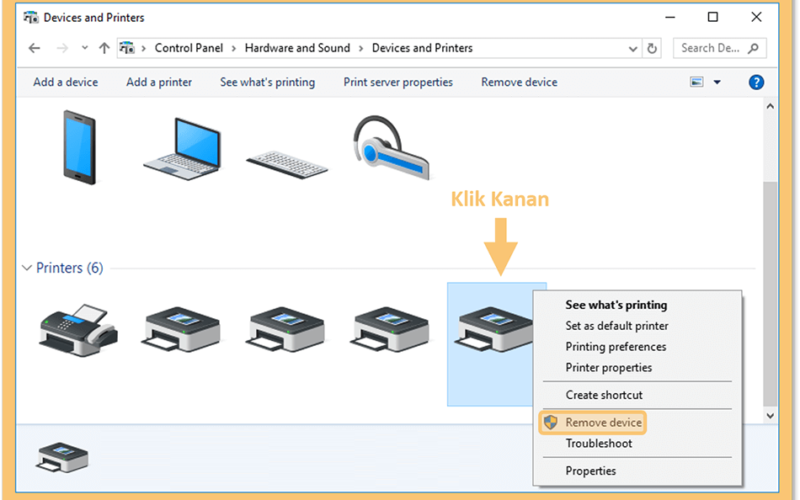Choose Troubleshoot in context menu

598,443
